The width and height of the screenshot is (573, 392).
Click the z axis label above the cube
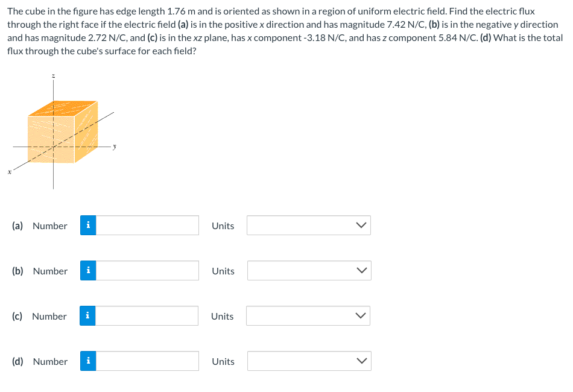point(53,76)
